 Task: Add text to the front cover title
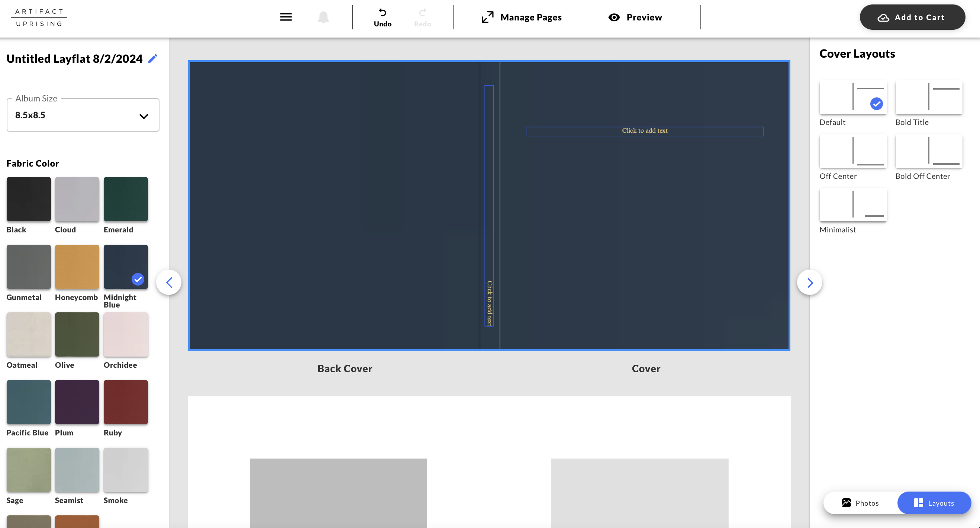click(645, 131)
